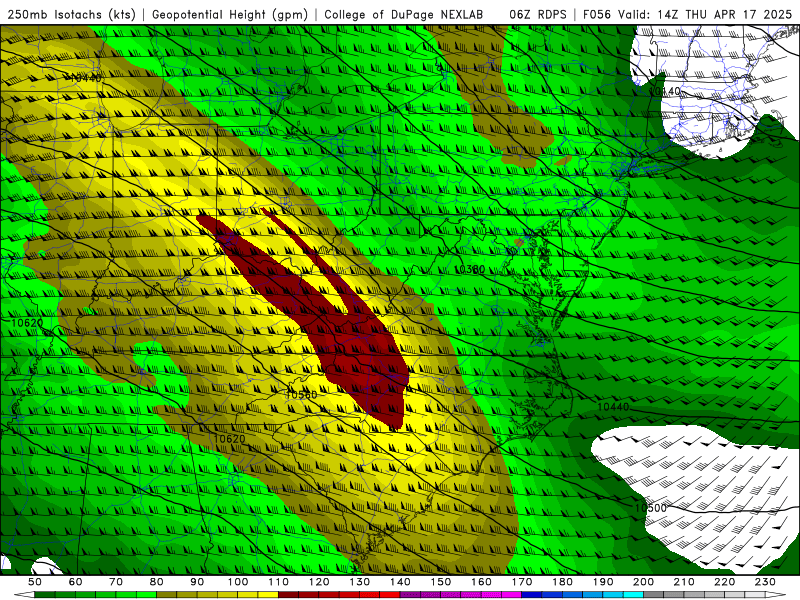Viewport: 800px width, 600px height.
Task: Click the 50 label on the colorbar
Action: tap(35, 582)
